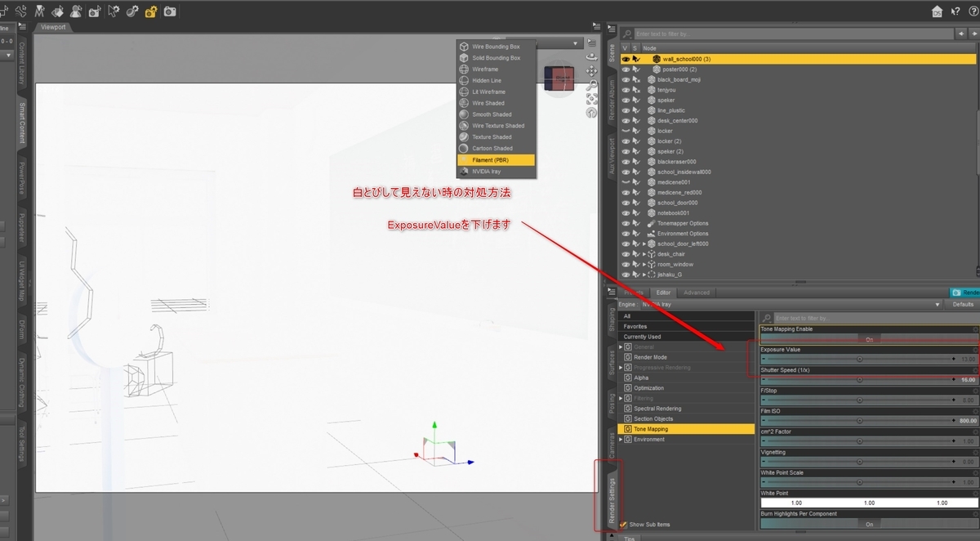Open the Help question mark icon

pos(955,11)
